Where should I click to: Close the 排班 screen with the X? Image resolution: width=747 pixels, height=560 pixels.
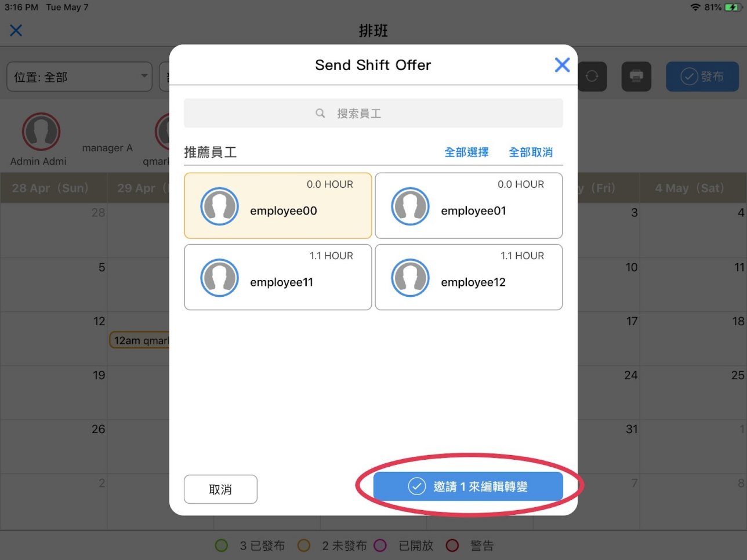[16, 30]
